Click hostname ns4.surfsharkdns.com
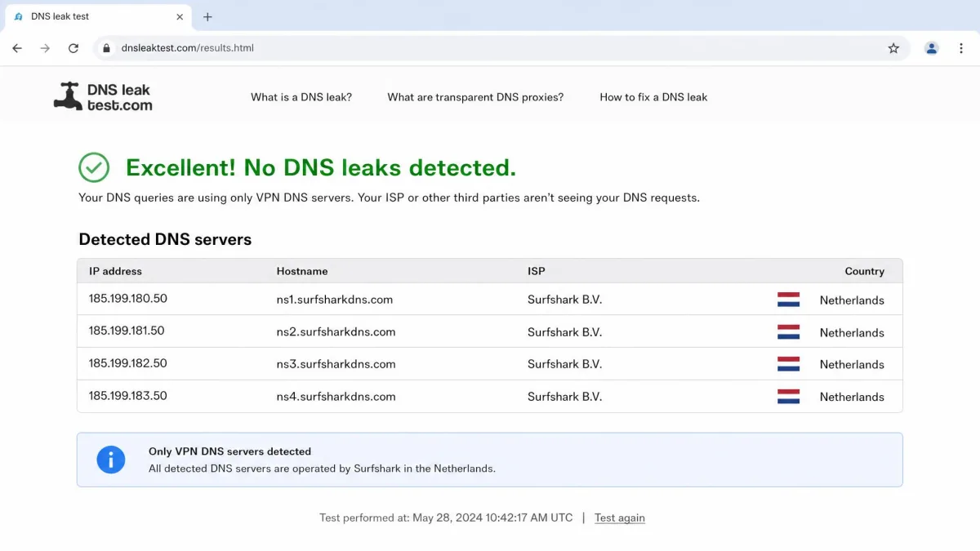This screenshot has height=551, width=980. coord(336,397)
